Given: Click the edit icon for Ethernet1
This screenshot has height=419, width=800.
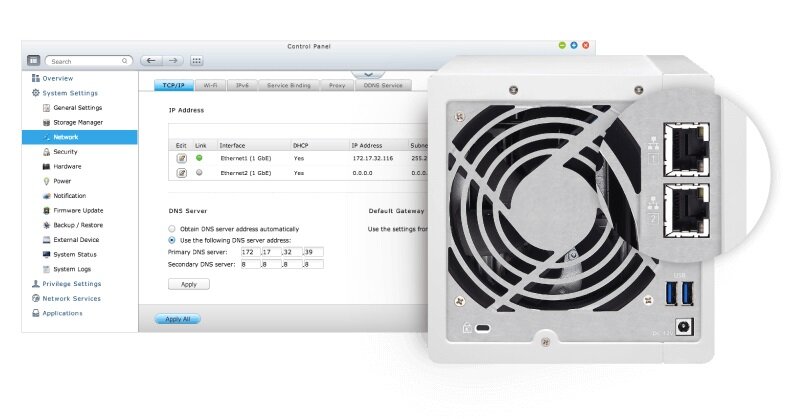Looking at the screenshot, I should point(181,158).
